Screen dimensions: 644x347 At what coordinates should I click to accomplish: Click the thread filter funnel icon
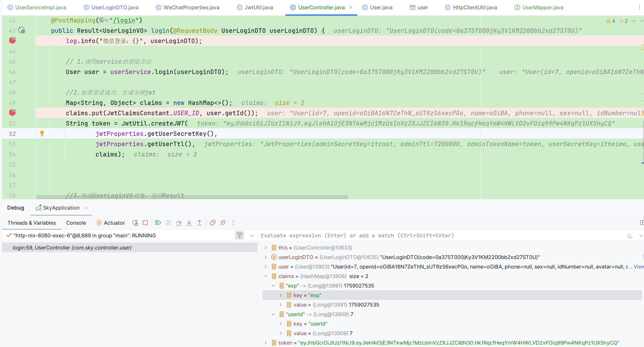tap(240, 235)
